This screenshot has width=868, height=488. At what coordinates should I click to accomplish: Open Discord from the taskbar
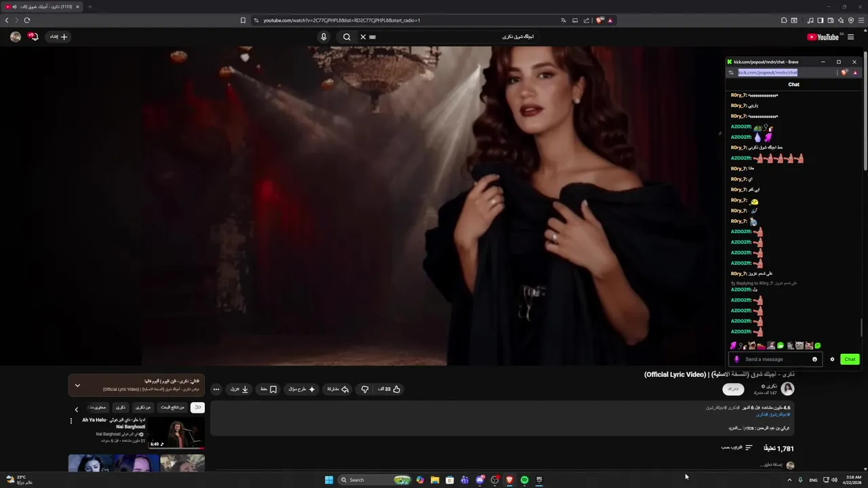(479, 480)
